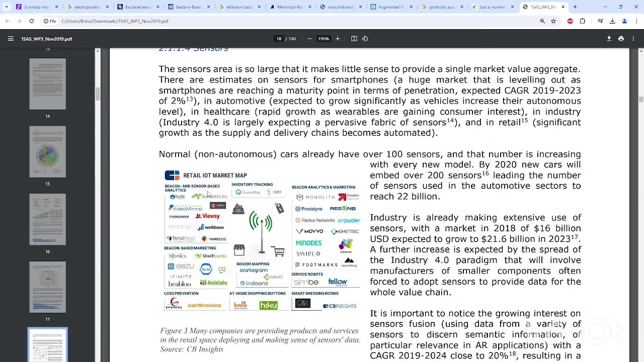This screenshot has height=362, width=644.
Task: Open page 15 thumbnail
Action: (47, 151)
